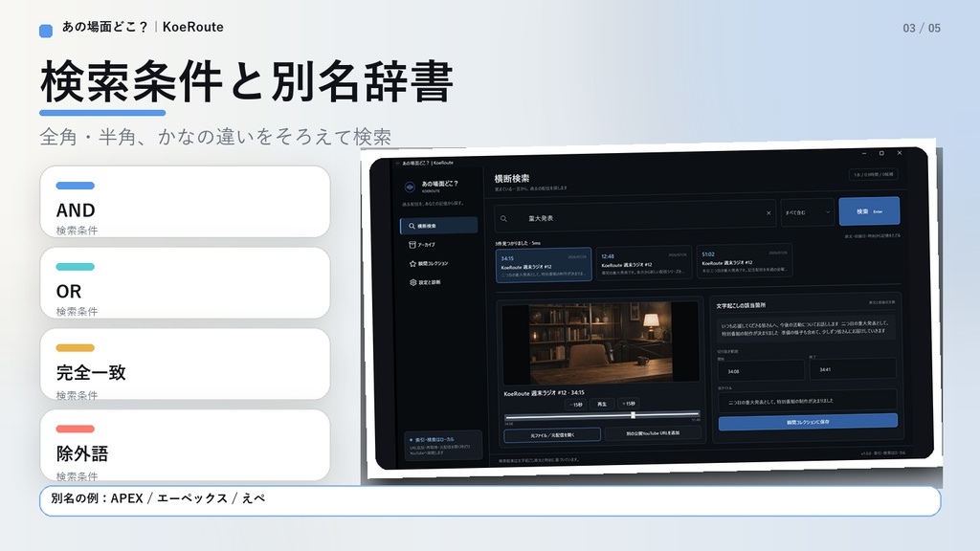The height and width of the screenshot is (551, 980).
Task: Click the 再生 play button
Action: (602, 405)
